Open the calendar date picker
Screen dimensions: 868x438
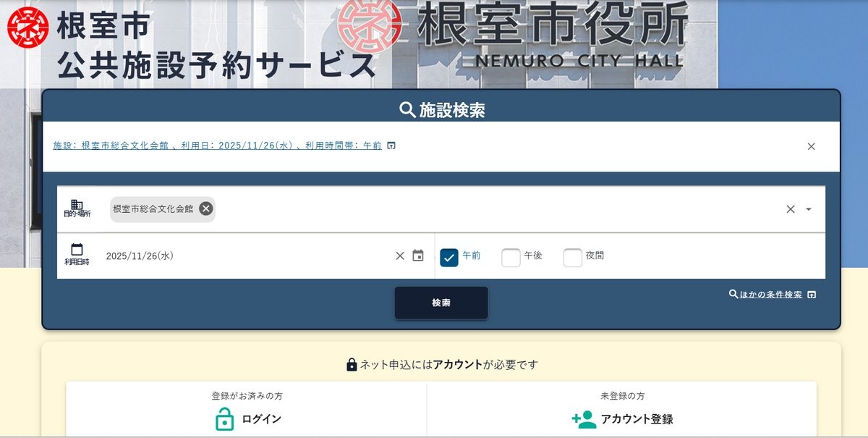click(418, 256)
